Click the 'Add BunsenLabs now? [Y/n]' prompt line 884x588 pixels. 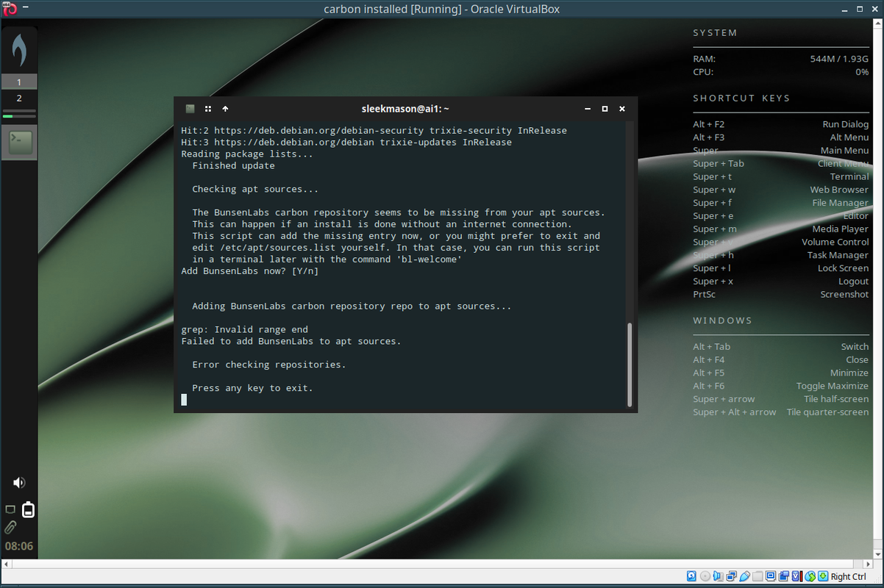250,271
